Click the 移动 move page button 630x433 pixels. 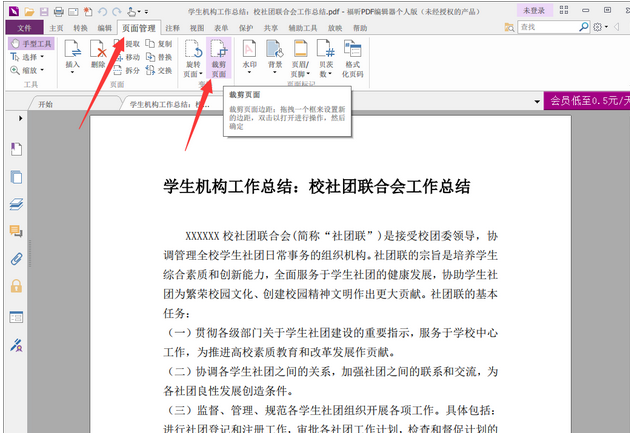coord(128,57)
